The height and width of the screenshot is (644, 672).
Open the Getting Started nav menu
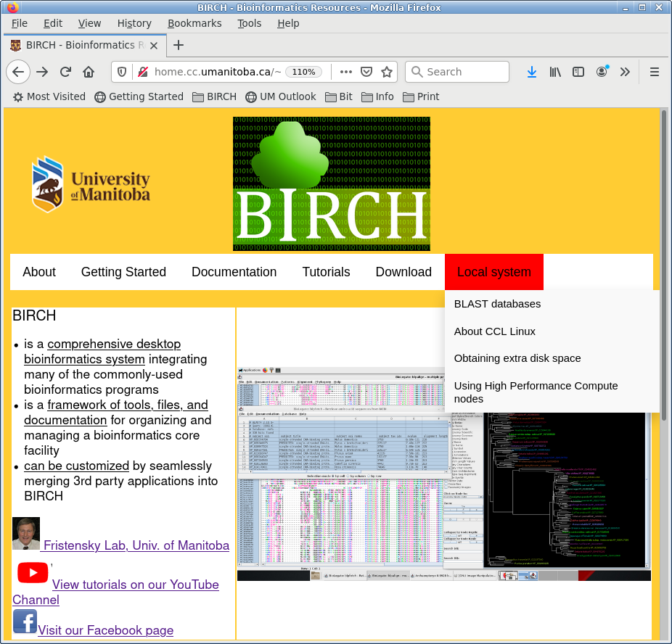[123, 272]
